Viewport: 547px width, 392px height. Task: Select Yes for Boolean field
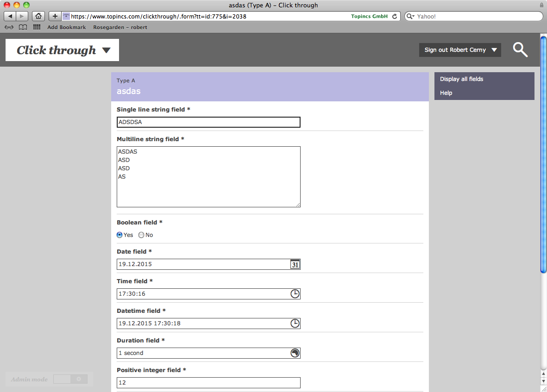pyautogui.click(x=119, y=235)
